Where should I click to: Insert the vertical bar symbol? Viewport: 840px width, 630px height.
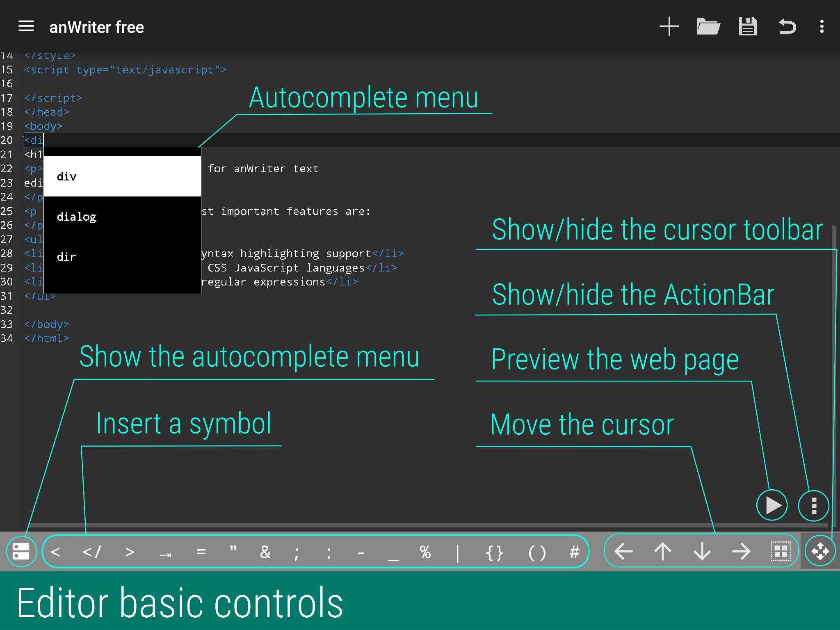(x=457, y=553)
